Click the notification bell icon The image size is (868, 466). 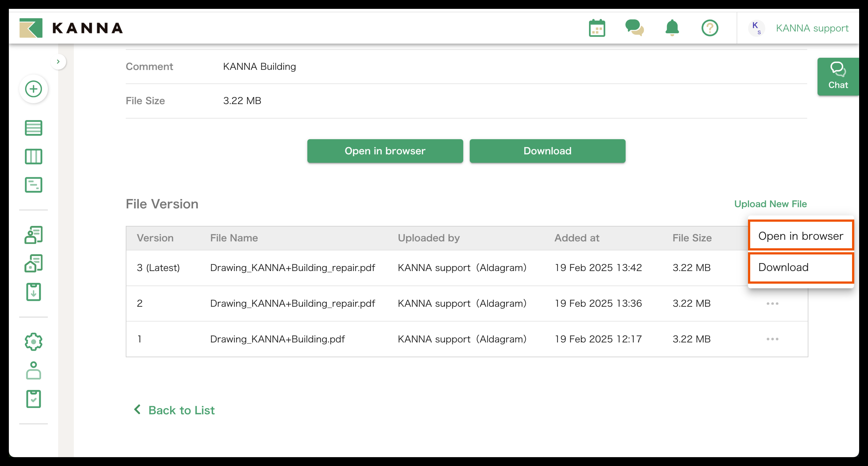[x=672, y=28]
